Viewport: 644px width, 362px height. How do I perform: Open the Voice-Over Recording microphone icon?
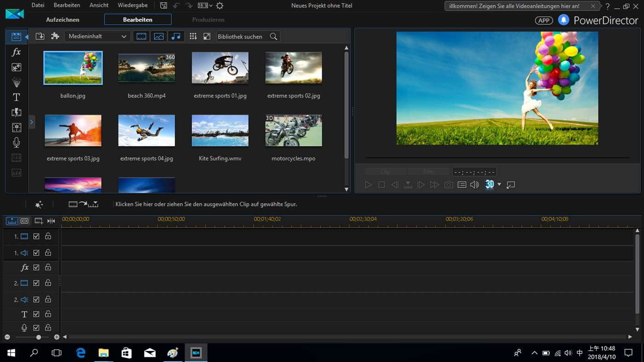(17, 142)
